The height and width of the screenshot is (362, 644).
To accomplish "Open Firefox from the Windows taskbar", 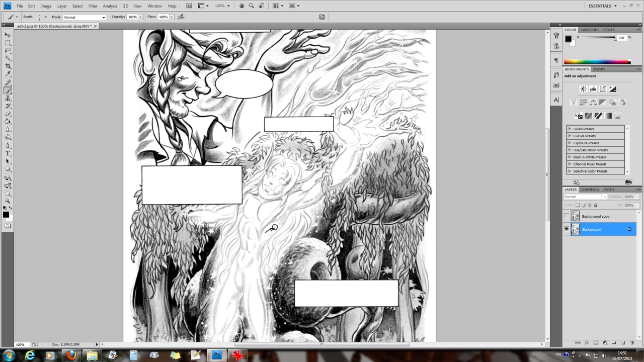I will coord(71,355).
